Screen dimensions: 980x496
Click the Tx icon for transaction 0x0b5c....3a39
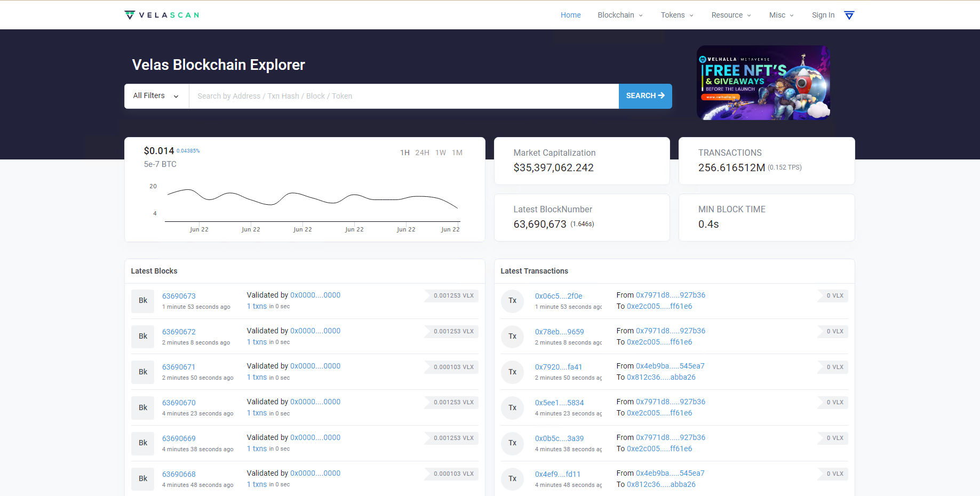click(x=512, y=443)
